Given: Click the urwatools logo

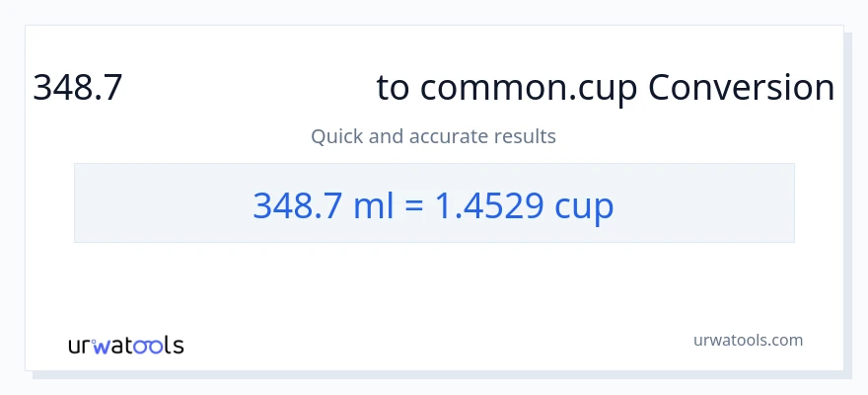Looking at the screenshot, I should [125, 346].
